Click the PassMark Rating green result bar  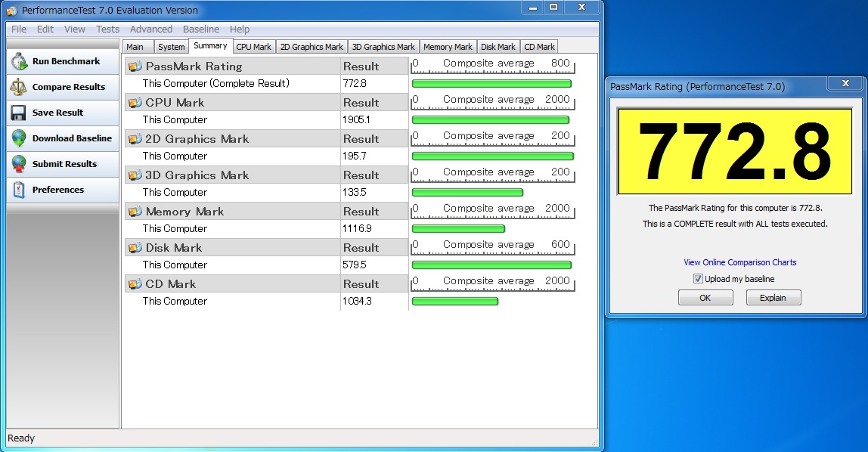coord(491,84)
